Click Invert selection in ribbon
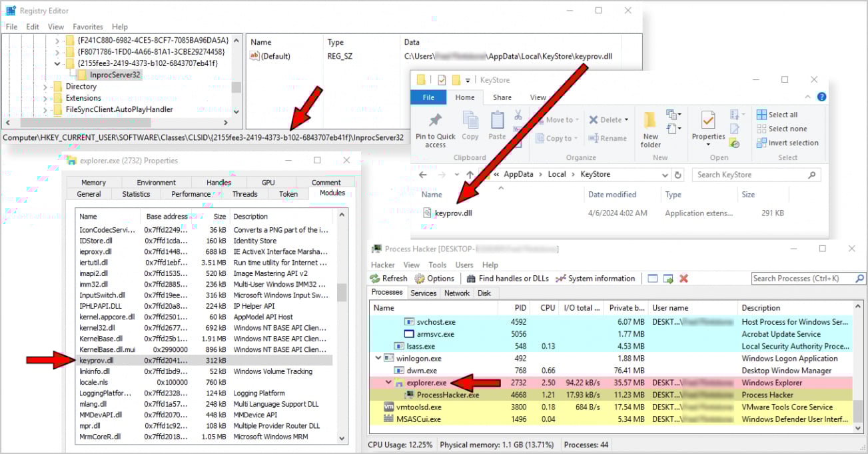The width and height of the screenshot is (868, 454). click(x=787, y=143)
